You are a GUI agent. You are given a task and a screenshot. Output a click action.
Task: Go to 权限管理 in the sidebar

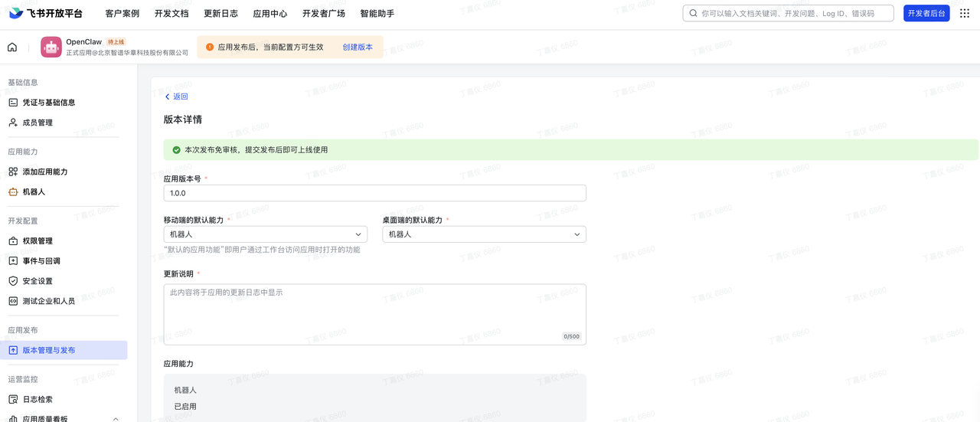pyautogui.click(x=38, y=241)
